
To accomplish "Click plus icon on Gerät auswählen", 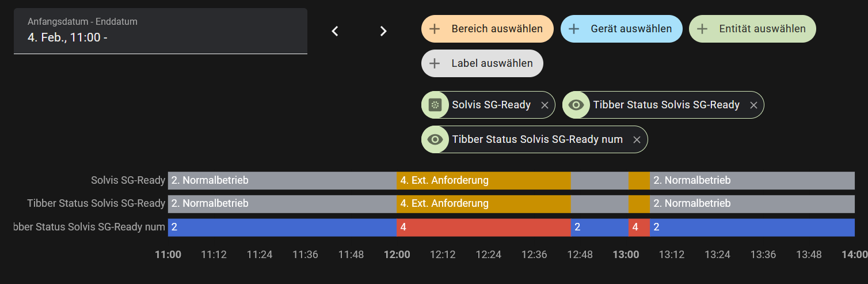I will 574,29.
